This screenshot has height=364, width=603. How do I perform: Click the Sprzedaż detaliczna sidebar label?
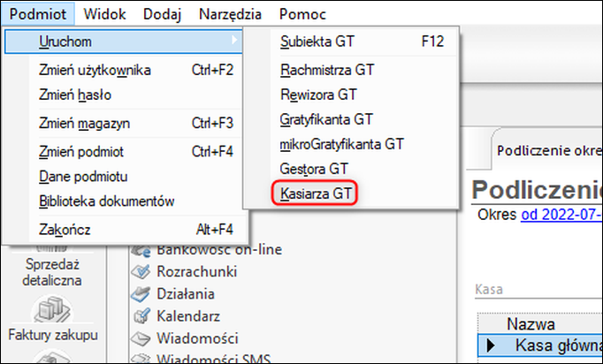click(x=51, y=273)
